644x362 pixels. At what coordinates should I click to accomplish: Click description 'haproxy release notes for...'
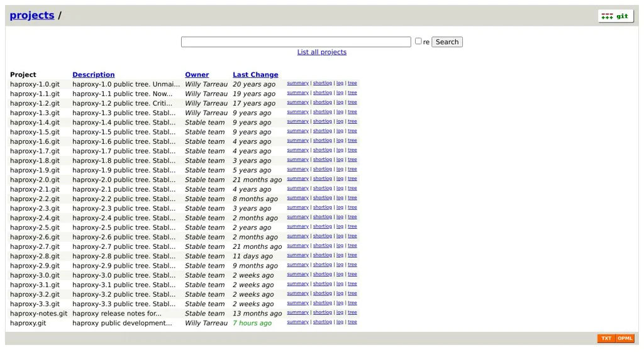point(116,313)
